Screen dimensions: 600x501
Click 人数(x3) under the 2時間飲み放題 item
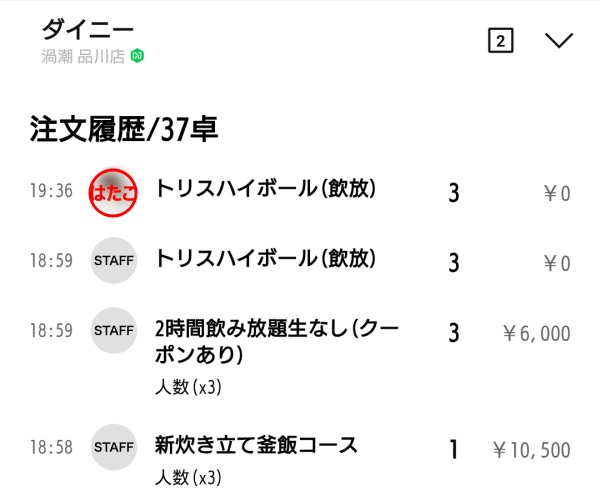point(187,387)
